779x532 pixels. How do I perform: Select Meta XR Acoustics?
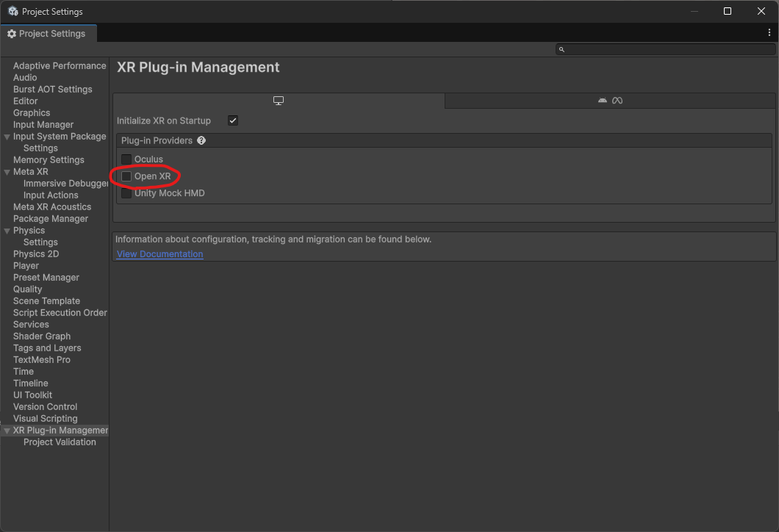[x=52, y=206]
